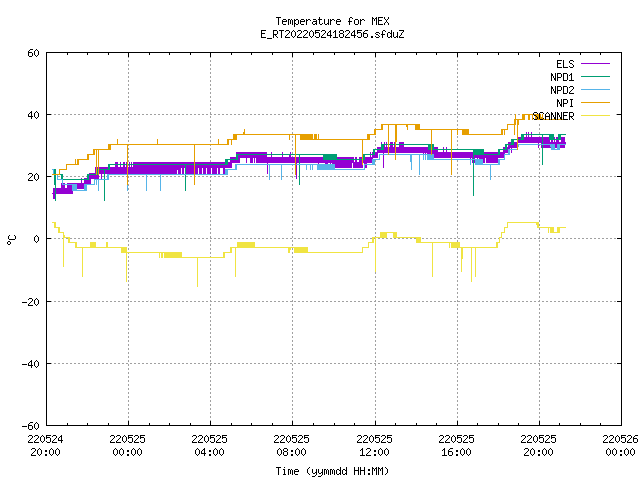Click the x-axis label 220524 20:00
The height and width of the screenshot is (480, 640).
point(45,446)
